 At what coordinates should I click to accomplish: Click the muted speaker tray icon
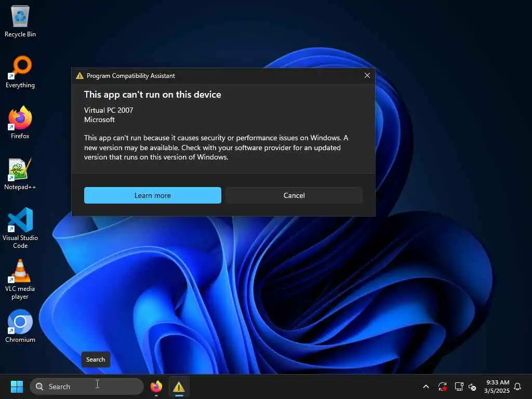click(x=472, y=387)
